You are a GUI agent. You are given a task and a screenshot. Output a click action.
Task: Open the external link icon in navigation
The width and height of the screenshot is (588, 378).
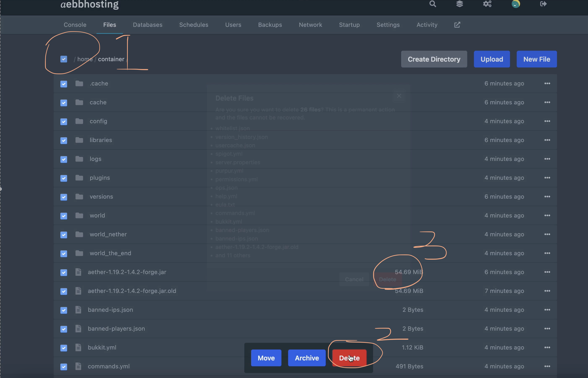tap(457, 25)
